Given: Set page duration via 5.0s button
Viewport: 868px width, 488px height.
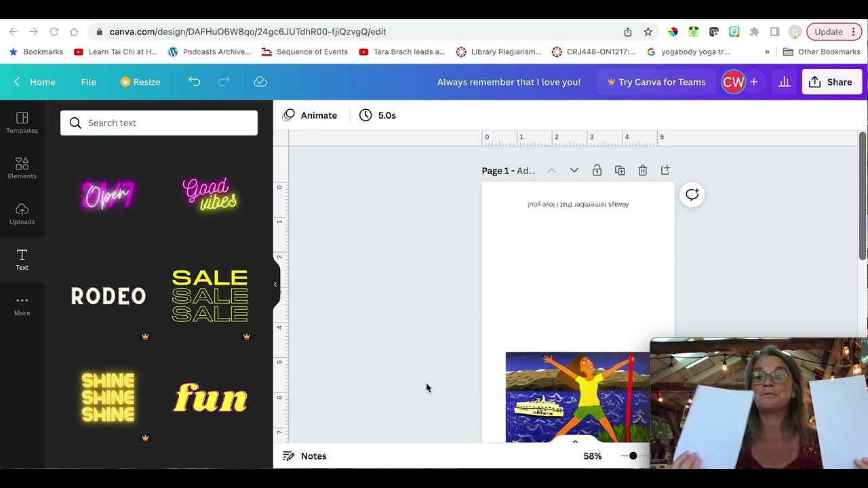Looking at the screenshot, I should click(378, 115).
